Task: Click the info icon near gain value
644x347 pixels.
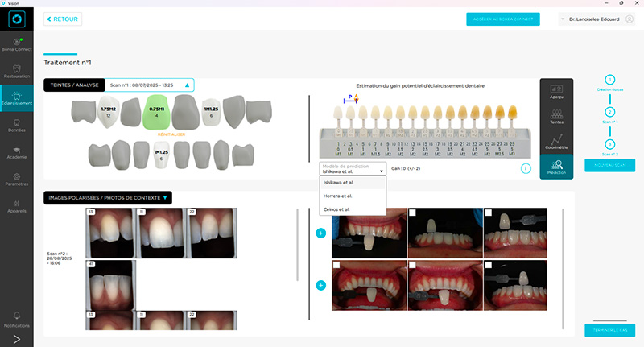Action: (x=526, y=168)
